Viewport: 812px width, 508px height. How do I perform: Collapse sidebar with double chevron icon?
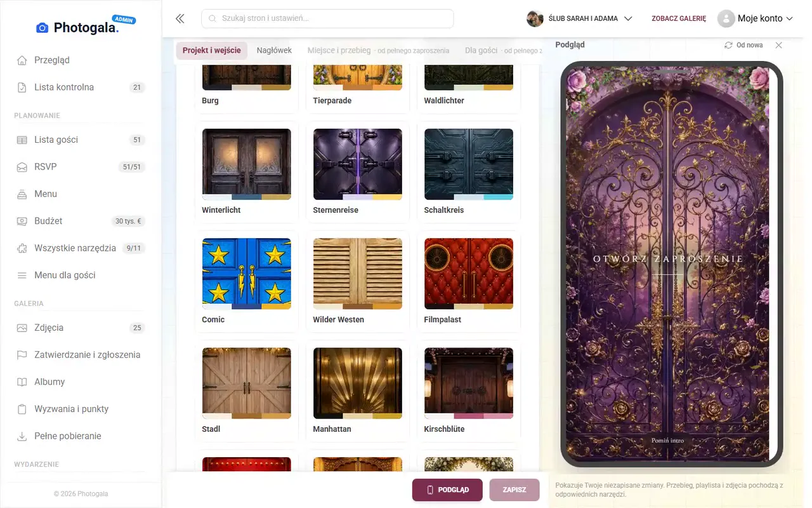point(180,18)
